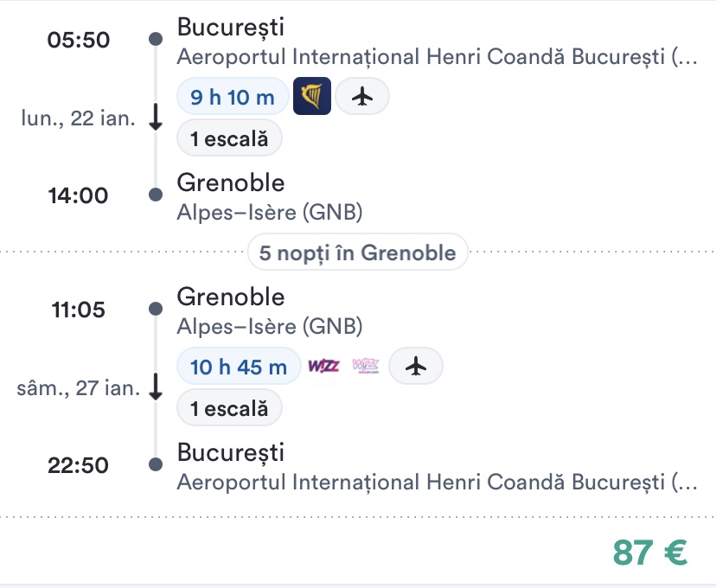Click the outbound down arrow icon
The image size is (716, 588).
[x=156, y=118]
